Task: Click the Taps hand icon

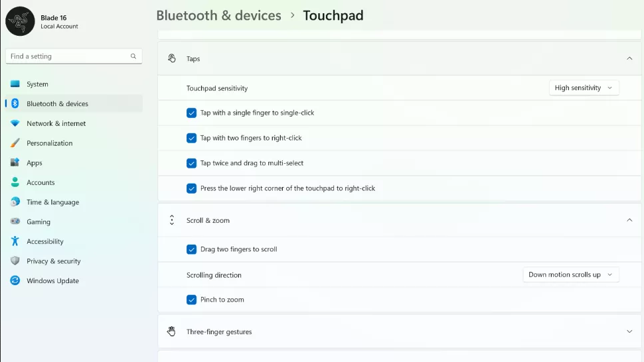Action: coord(172,58)
